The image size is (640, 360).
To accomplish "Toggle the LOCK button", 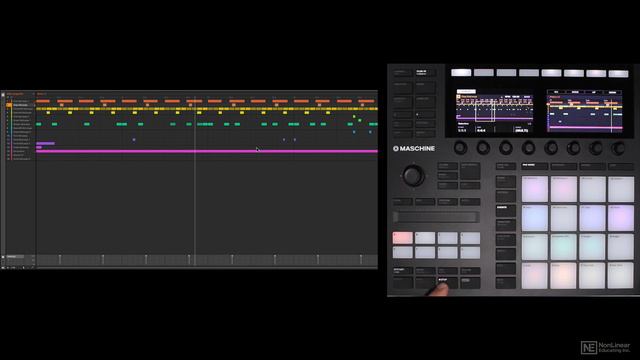I will coord(470,186).
